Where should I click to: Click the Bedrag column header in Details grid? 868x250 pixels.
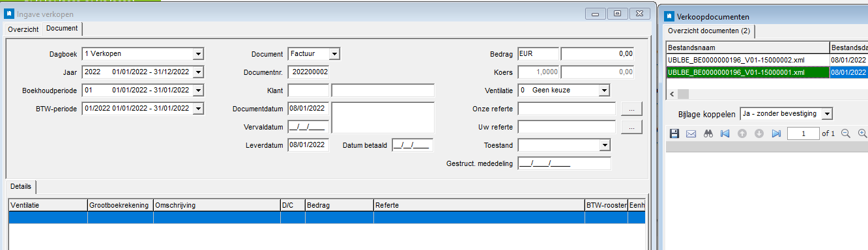click(339, 205)
